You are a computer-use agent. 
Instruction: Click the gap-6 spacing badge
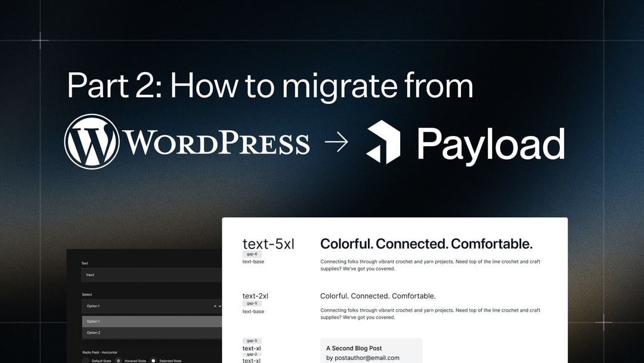[x=252, y=254]
